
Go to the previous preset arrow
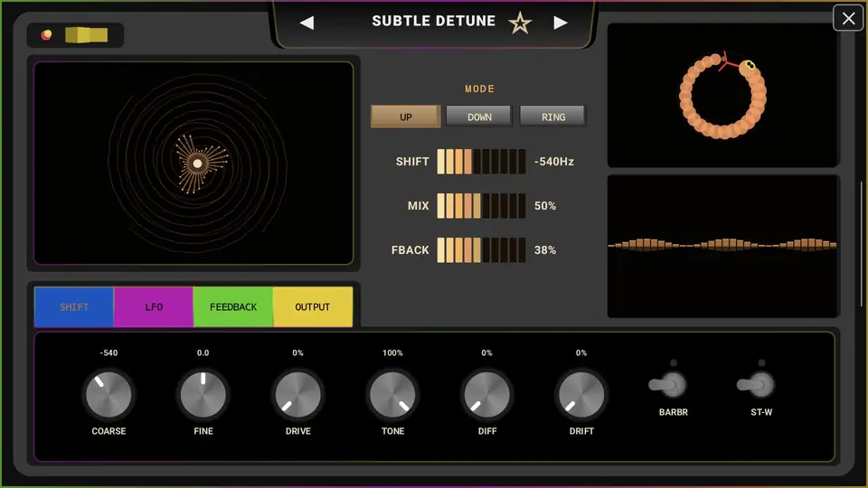pos(307,23)
